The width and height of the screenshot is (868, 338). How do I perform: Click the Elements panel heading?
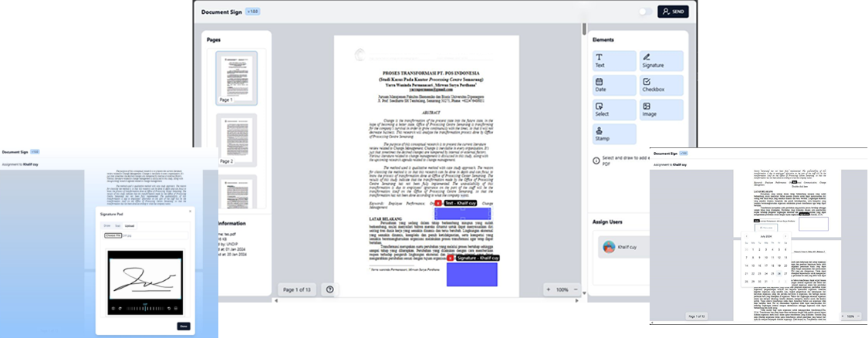(x=603, y=40)
